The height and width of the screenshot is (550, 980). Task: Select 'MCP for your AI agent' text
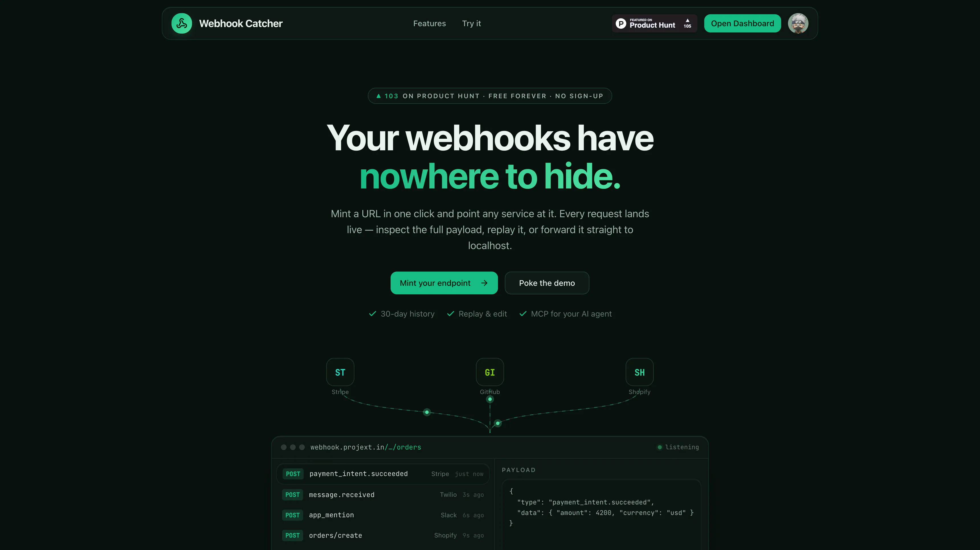tap(571, 314)
